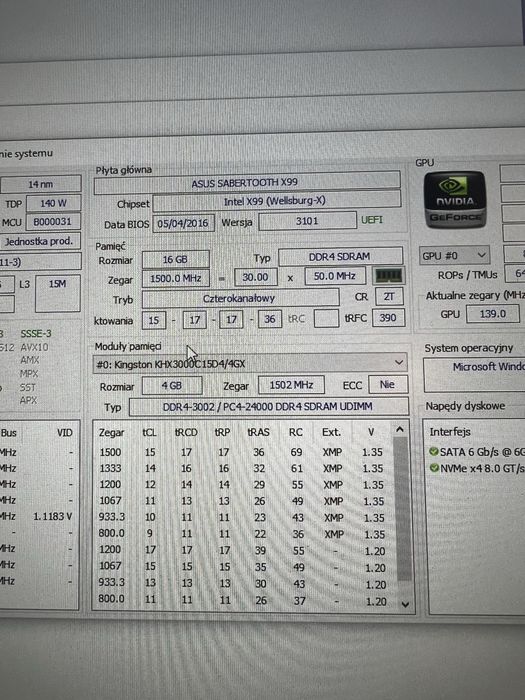Click the memory module chip icon
This screenshot has width=525, height=700.
pyautogui.click(x=388, y=275)
